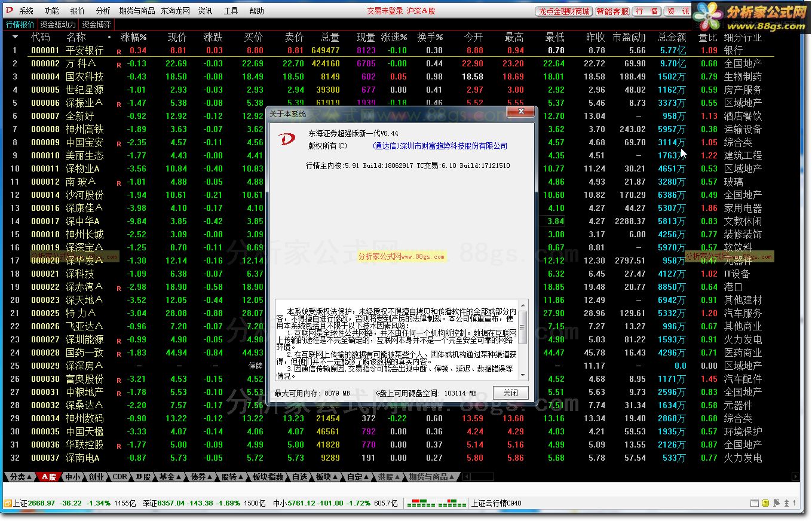Select the 神州数码 stock name
The image size is (812, 521).
tap(84, 418)
